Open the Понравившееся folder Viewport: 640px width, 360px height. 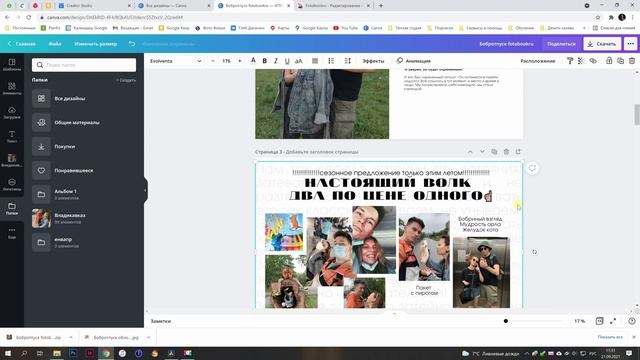click(84, 171)
